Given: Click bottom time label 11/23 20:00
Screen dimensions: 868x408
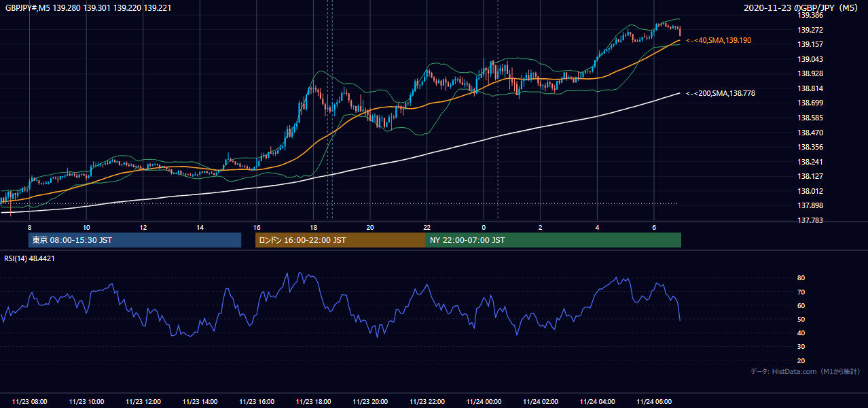Looking at the screenshot, I should 370,402.
